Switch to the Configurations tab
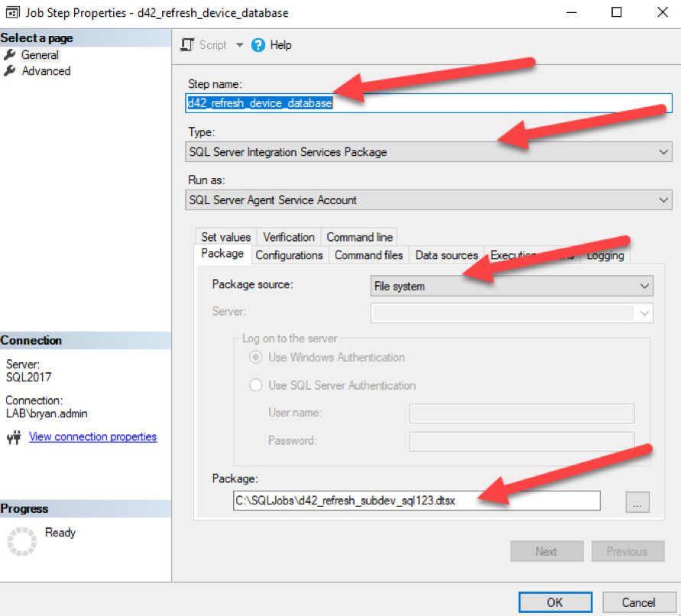This screenshot has width=681, height=616. click(x=289, y=255)
